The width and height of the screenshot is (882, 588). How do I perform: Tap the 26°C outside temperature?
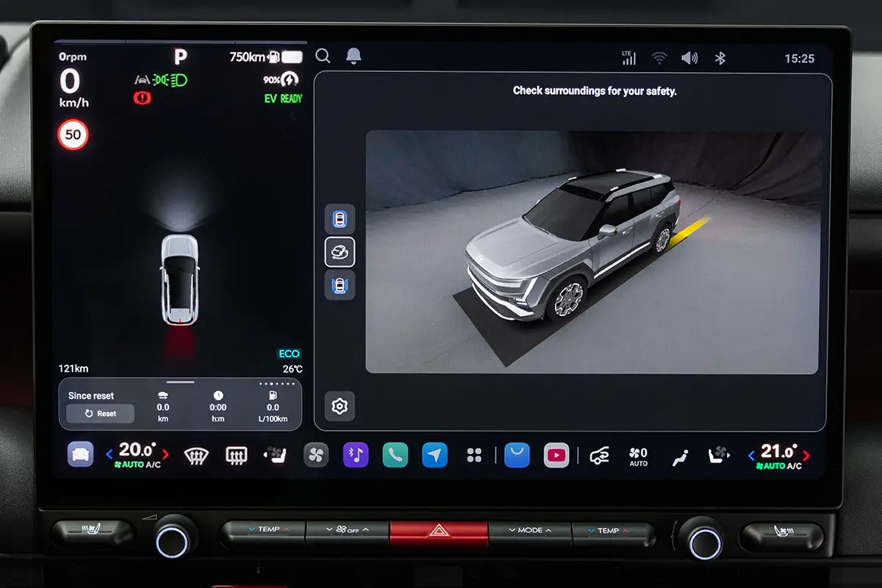point(292,369)
